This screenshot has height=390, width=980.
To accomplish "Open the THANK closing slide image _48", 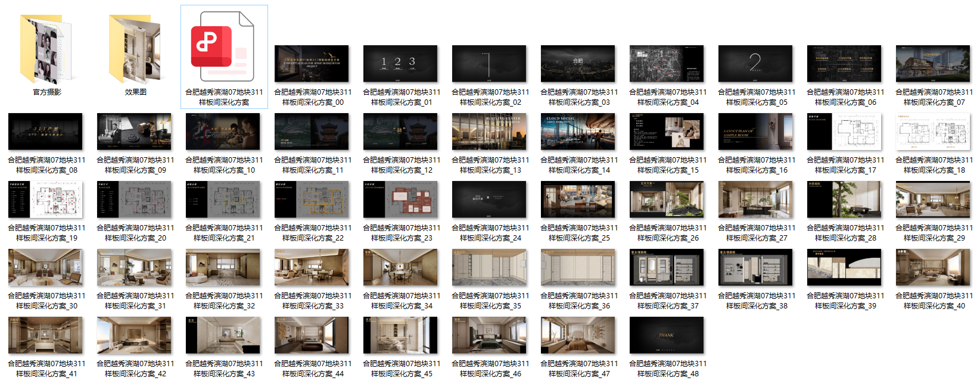I will 667,335.
